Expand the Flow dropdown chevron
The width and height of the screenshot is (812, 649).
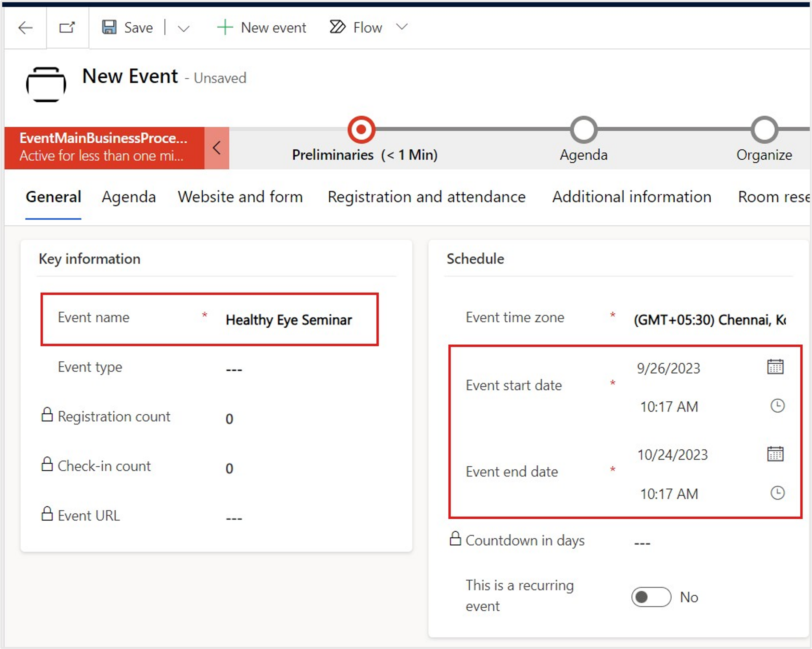[x=402, y=27]
